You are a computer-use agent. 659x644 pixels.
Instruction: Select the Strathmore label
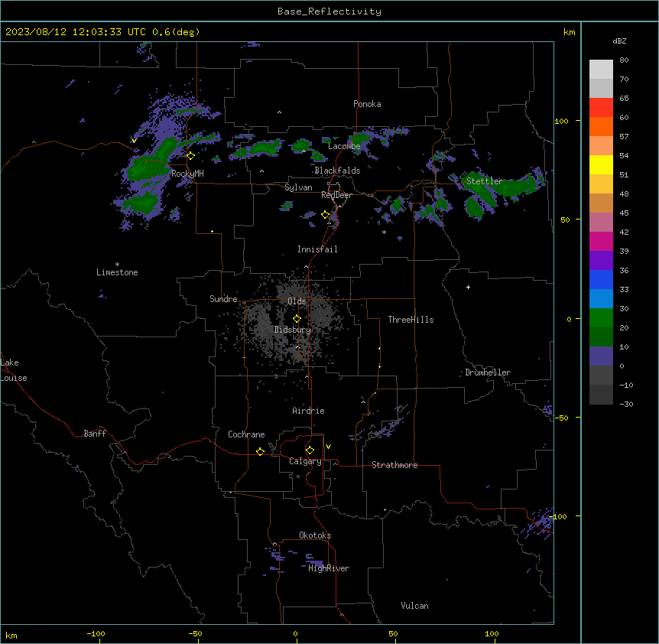point(394,465)
